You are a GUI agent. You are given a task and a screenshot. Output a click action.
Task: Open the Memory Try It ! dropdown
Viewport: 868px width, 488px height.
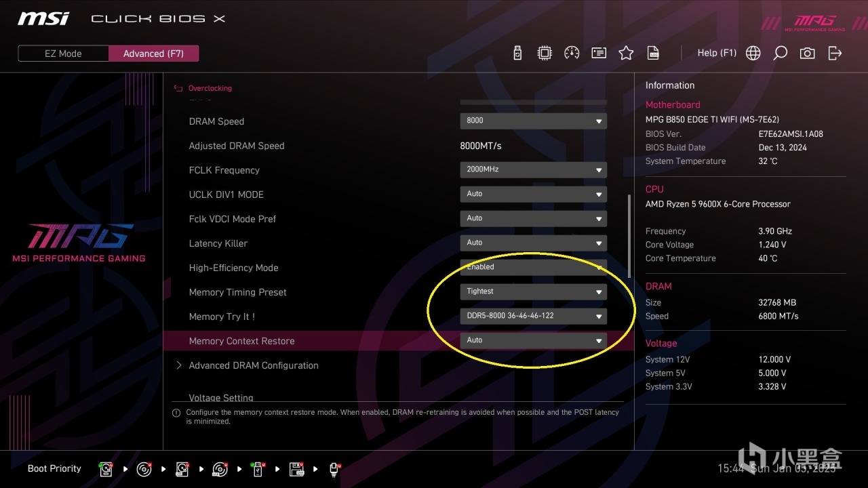(x=533, y=316)
